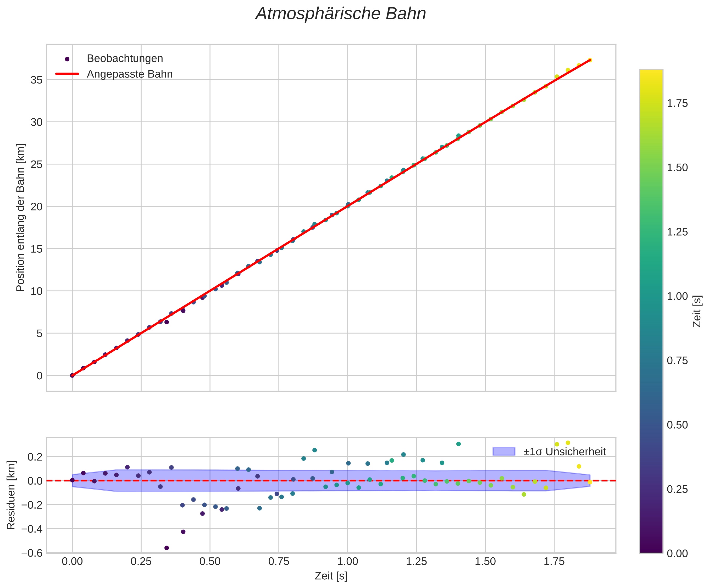
Task: Click the highest yellow residual point near 1.80 s
Action: tap(568, 443)
